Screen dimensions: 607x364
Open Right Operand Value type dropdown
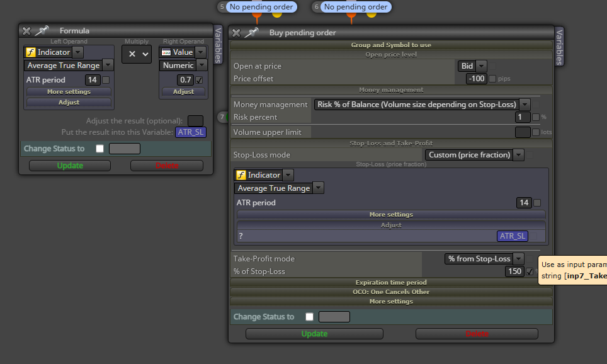[x=200, y=52]
